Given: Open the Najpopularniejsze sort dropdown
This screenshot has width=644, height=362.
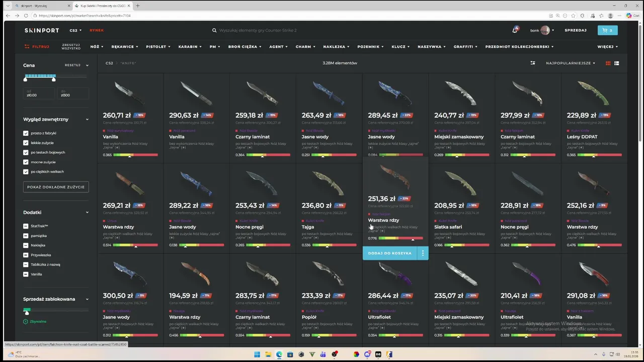Looking at the screenshot, I should coord(571,63).
